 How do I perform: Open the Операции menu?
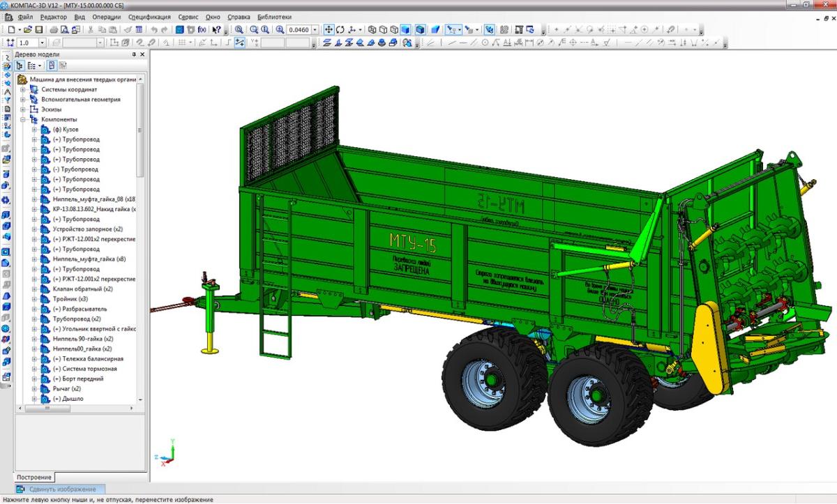coord(105,17)
